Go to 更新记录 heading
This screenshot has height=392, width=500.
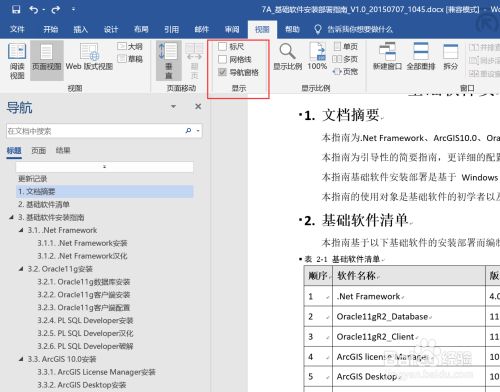33,179
